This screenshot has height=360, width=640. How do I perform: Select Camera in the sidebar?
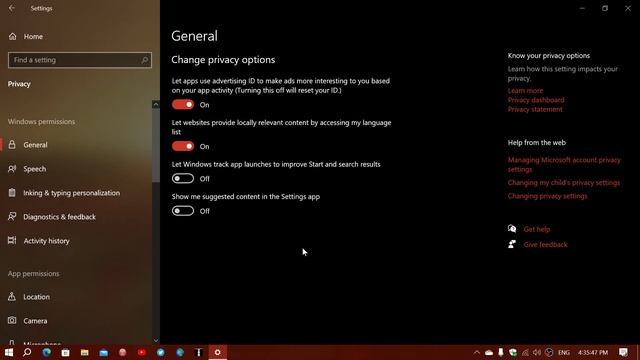coord(35,321)
